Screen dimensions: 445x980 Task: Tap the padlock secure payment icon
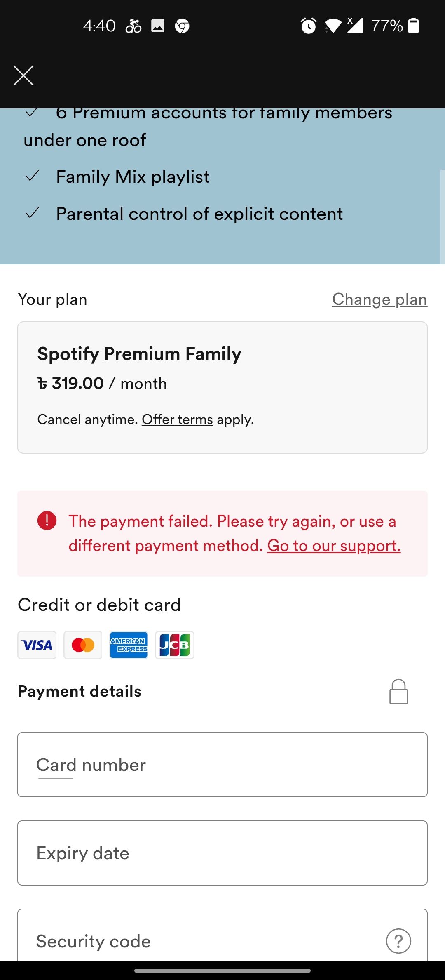[398, 692]
